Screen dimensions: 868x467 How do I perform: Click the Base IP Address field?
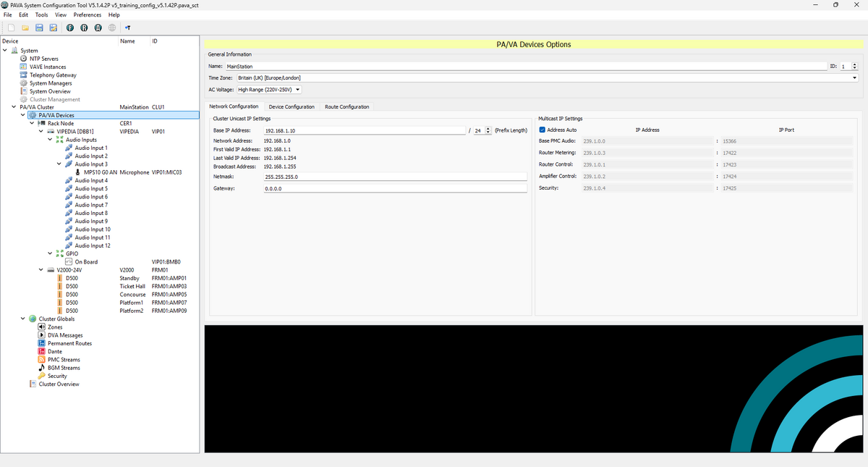(365, 130)
